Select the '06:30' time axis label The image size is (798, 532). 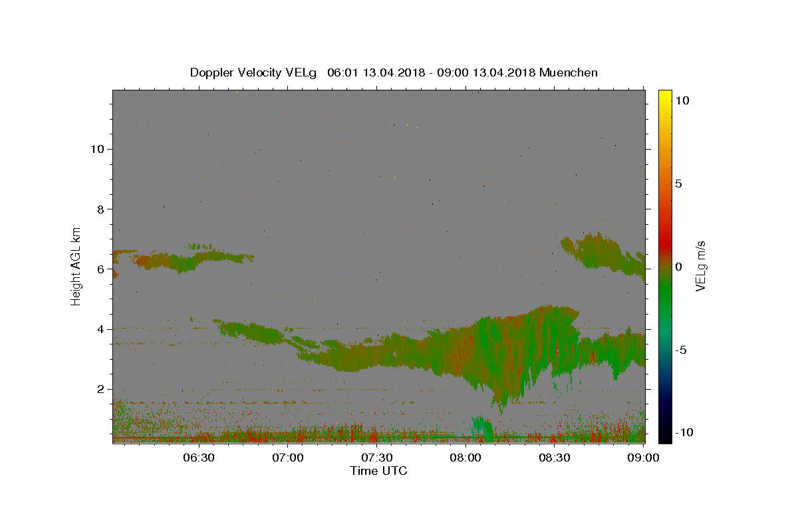[x=198, y=458]
